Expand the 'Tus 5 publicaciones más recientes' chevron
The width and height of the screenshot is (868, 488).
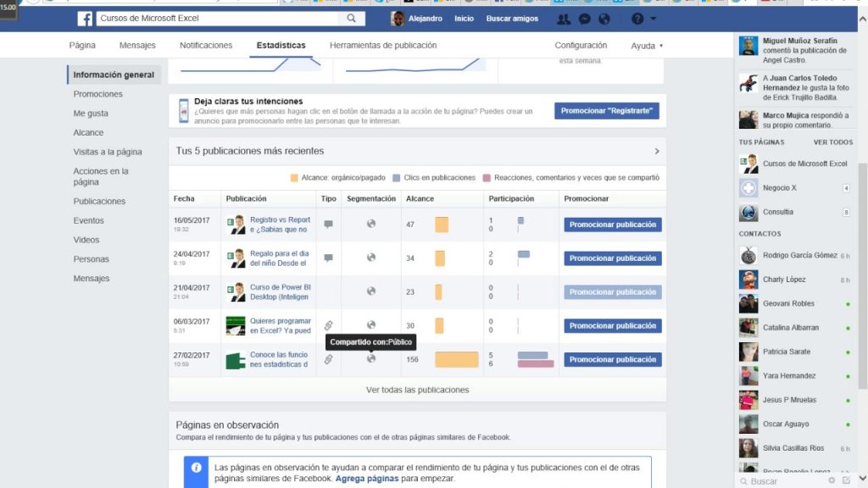[657, 152]
